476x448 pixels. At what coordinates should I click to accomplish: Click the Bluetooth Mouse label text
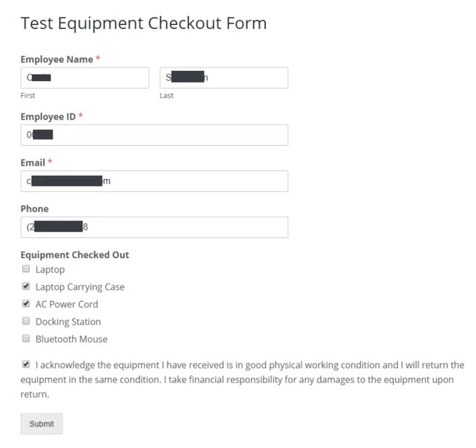coord(72,339)
